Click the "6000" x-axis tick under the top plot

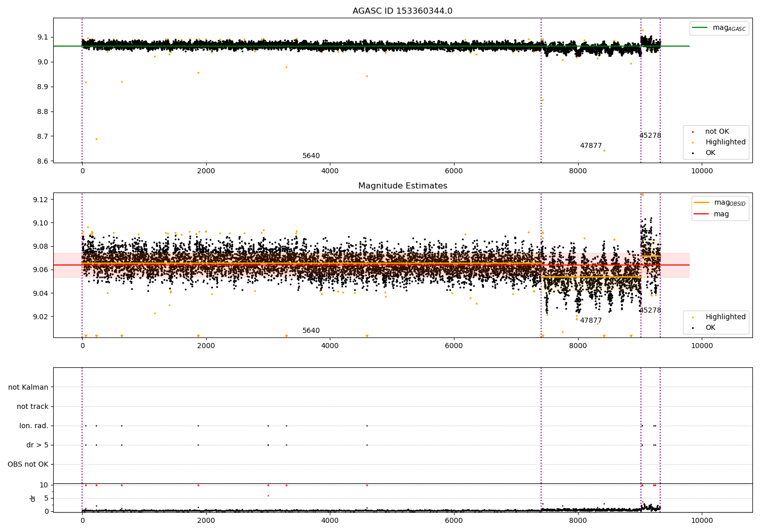coord(454,171)
